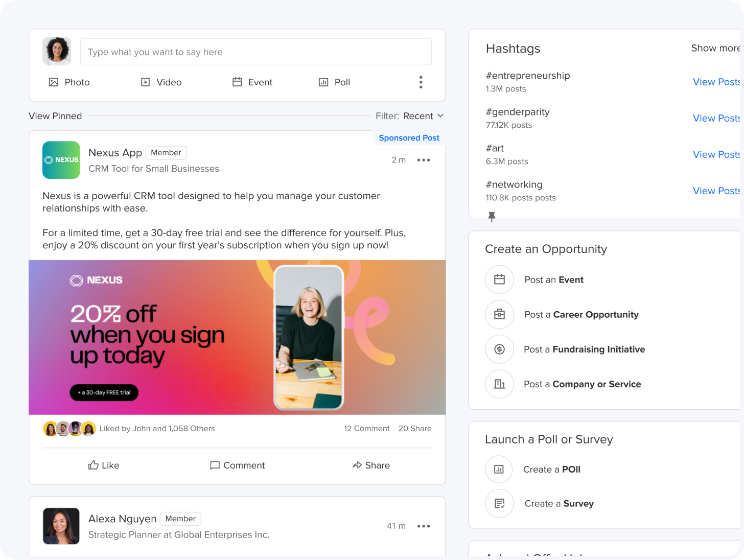Screen dimensions: 744x560
Task: Click the Career Opportunity briefcase icon
Action: click(499, 314)
